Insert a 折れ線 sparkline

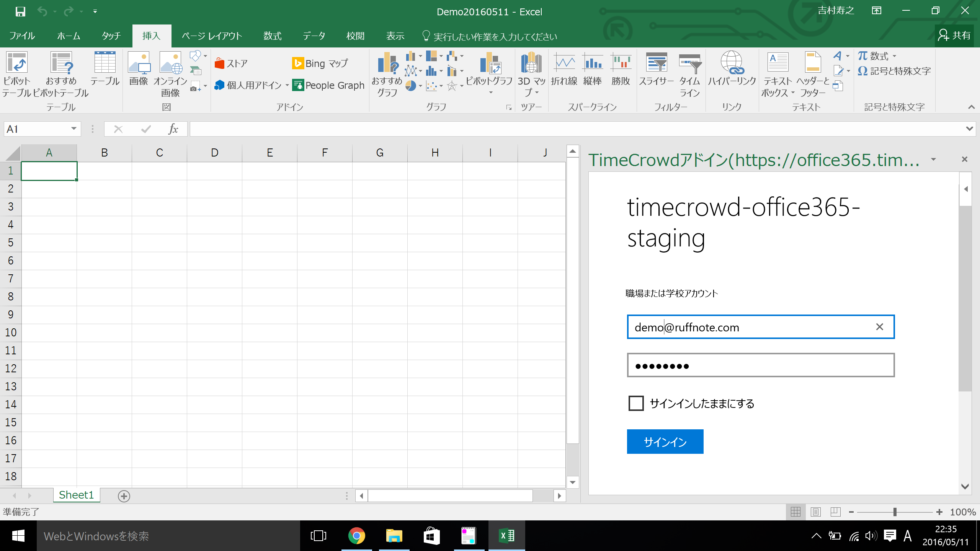564,69
